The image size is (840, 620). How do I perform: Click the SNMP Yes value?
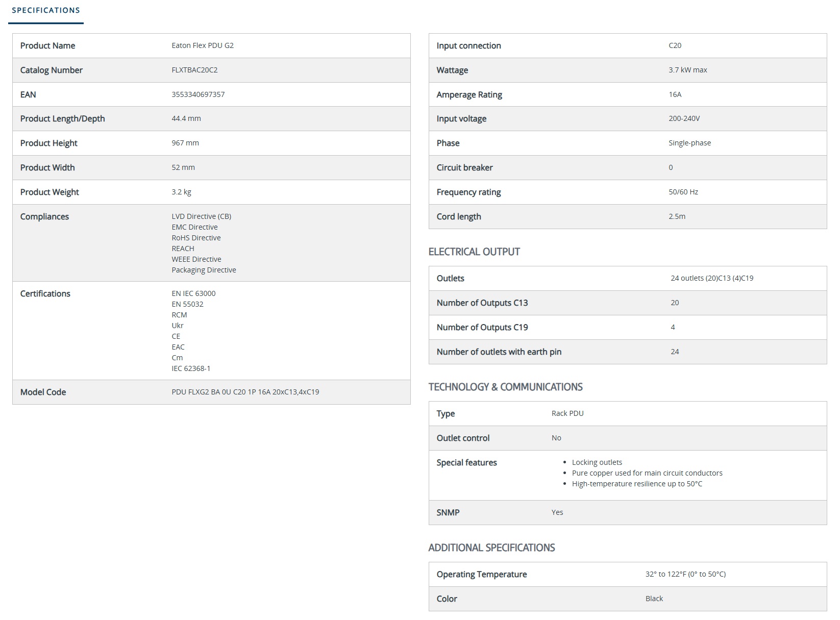pos(557,512)
